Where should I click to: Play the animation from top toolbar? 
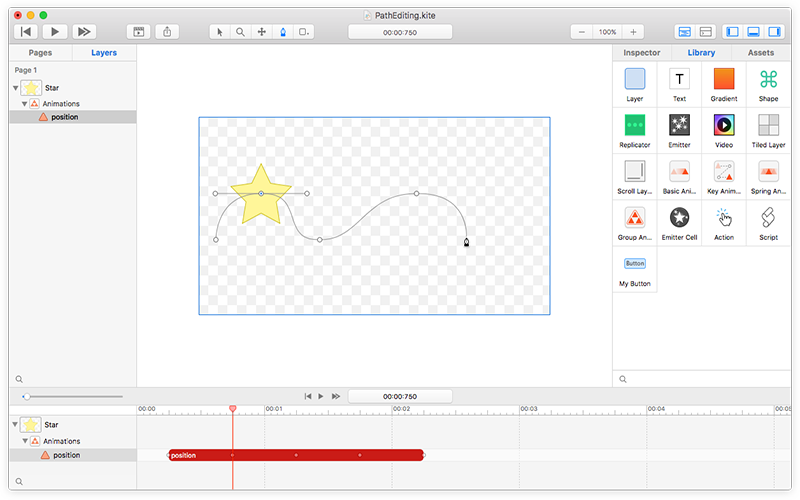pos(55,32)
